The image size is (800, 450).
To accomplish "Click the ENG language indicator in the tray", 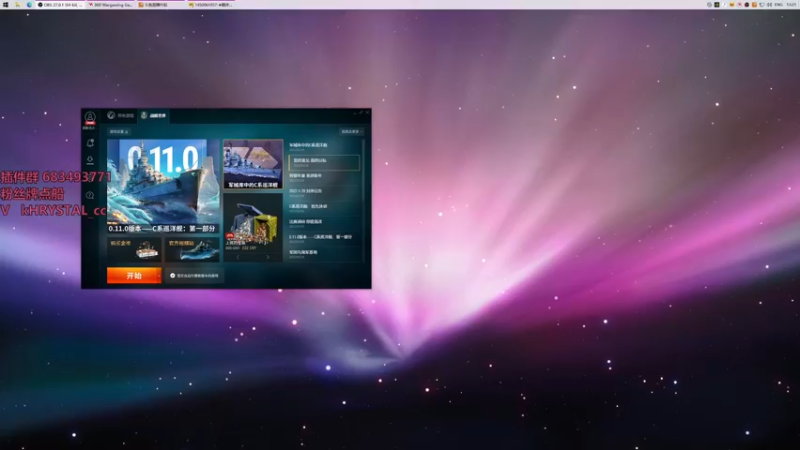I will coord(779,5).
